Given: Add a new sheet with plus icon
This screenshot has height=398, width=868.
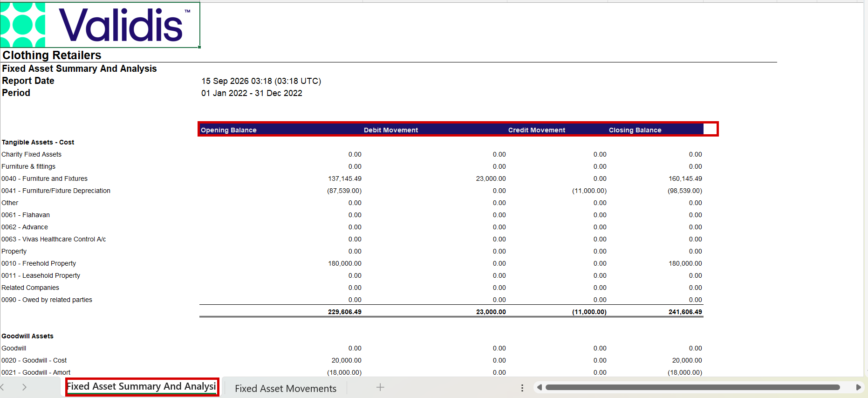Looking at the screenshot, I should 380,387.
